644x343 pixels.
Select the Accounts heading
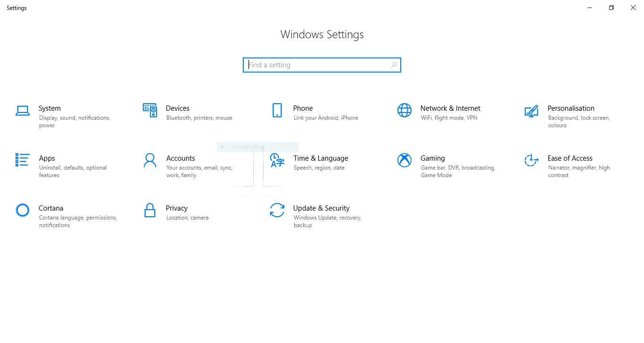181,158
